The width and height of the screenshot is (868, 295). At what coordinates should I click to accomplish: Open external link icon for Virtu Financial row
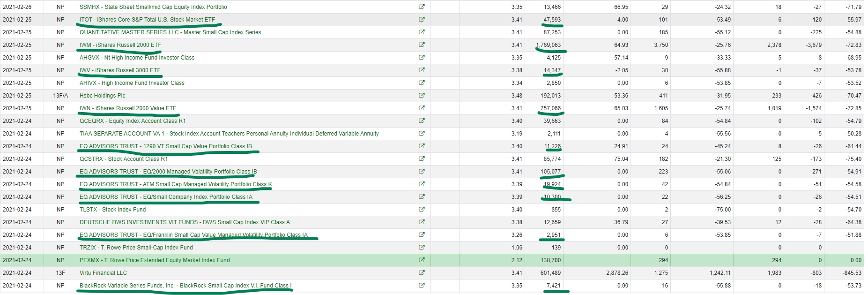pyautogui.click(x=422, y=273)
